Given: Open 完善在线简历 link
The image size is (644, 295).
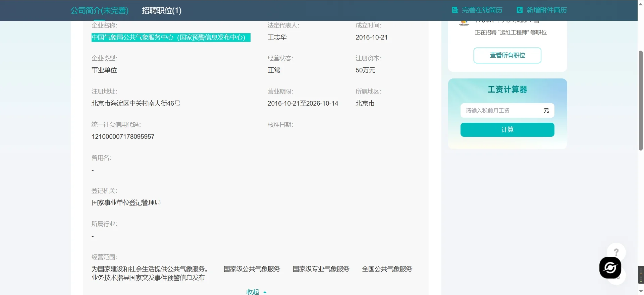Looking at the screenshot, I should [x=482, y=10].
